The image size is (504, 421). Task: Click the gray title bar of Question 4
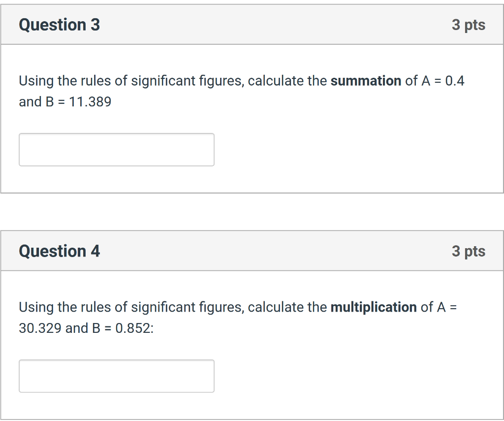(246, 251)
